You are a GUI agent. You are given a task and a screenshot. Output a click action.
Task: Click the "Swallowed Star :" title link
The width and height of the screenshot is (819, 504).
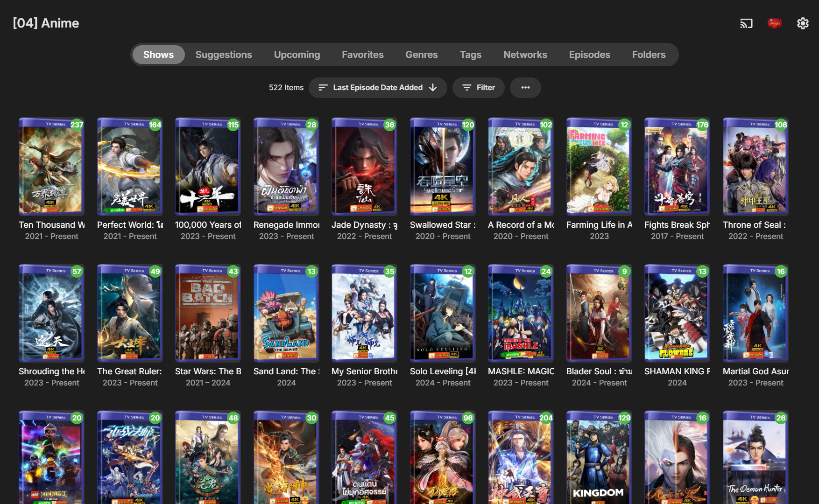tap(443, 225)
